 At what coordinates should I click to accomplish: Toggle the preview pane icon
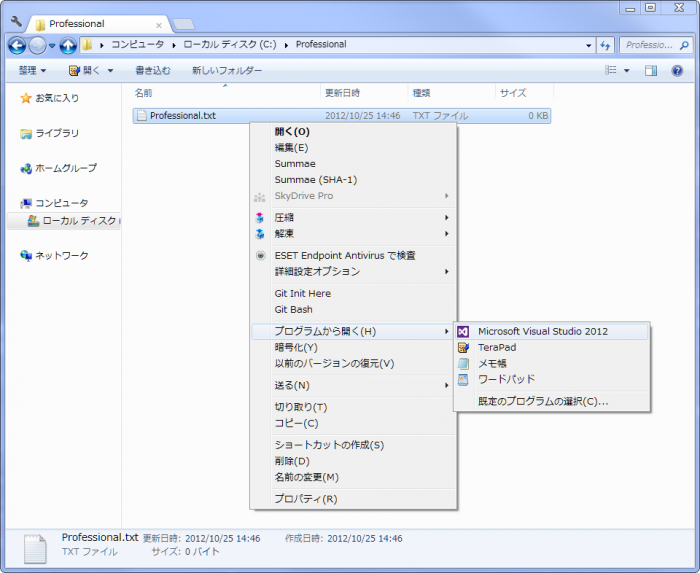click(651, 71)
